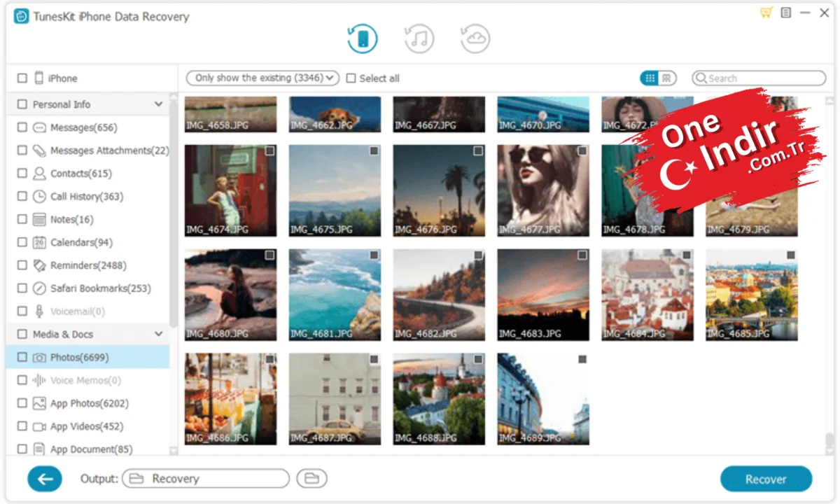Switch to Recover from iTunes backup icon
This screenshot has width=840, height=504.
[x=419, y=38]
